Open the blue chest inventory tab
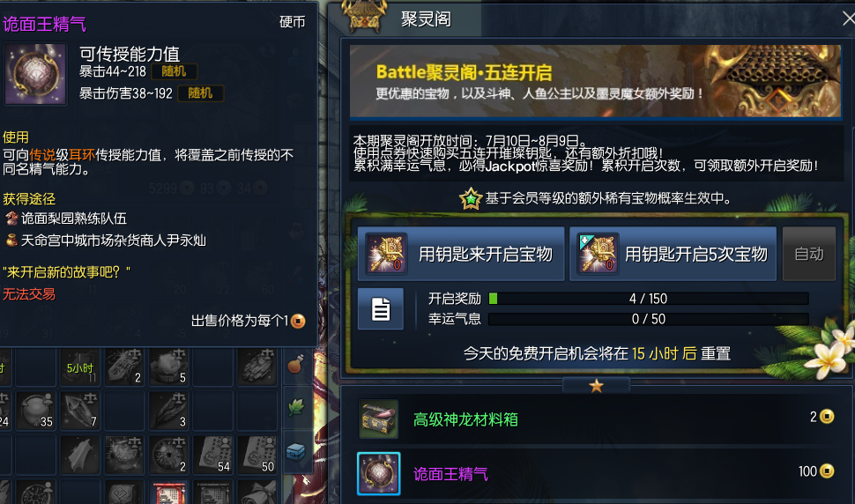 tap(295, 451)
